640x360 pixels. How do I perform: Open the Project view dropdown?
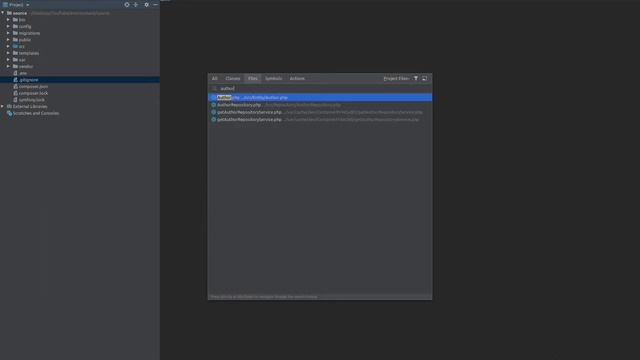(16, 4)
